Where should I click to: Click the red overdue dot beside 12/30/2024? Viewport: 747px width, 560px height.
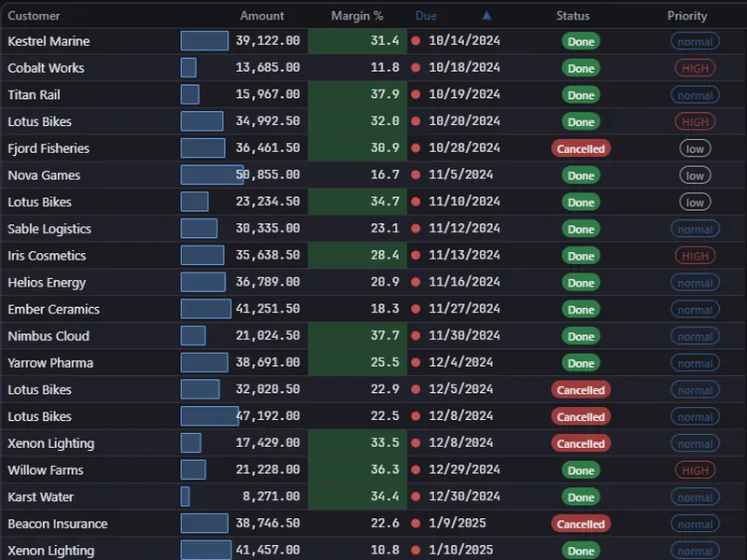click(416, 497)
